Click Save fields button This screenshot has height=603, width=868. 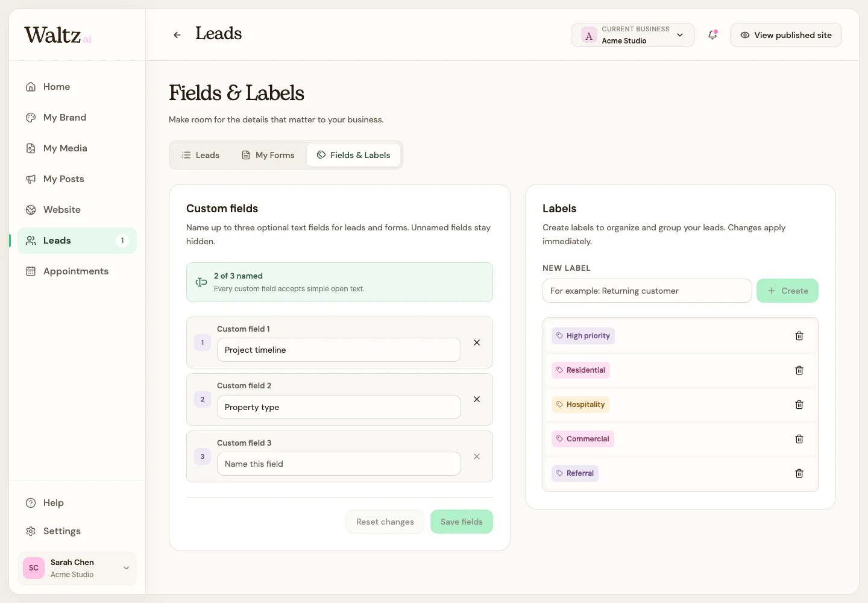(462, 522)
